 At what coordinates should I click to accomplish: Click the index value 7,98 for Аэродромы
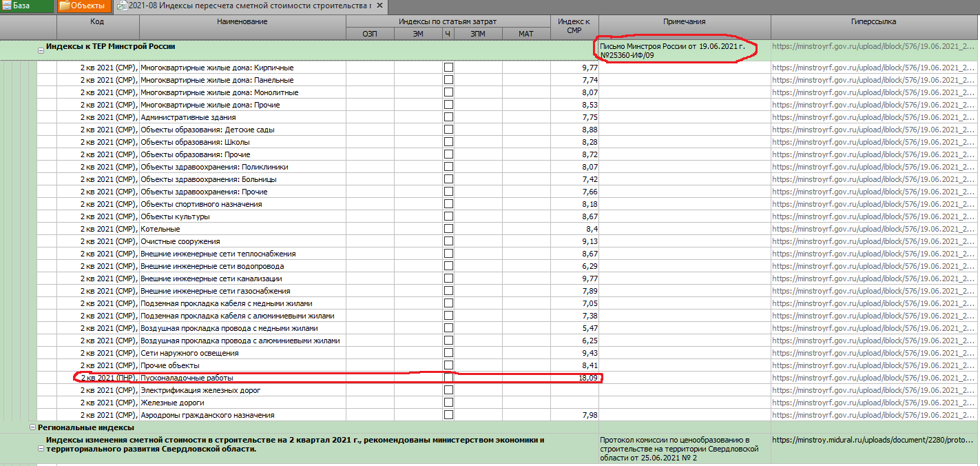pos(590,415)
